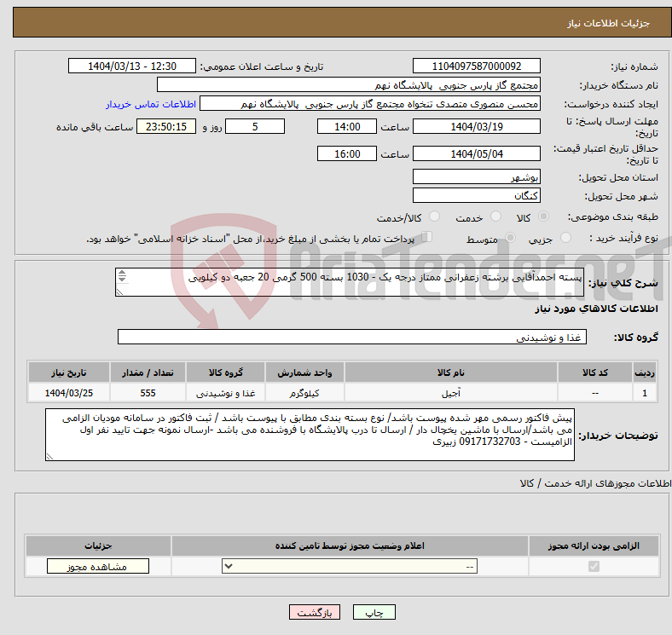Select the کالا/خدمت radio button
Image resolution: width=672 pixels, height=635 pixels.
435,216
